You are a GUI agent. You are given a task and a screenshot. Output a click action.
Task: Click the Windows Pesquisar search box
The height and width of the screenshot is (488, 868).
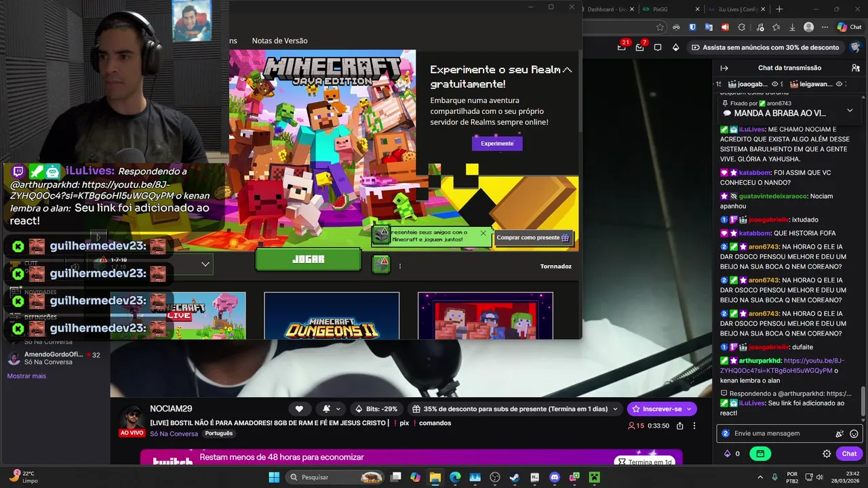336,477
